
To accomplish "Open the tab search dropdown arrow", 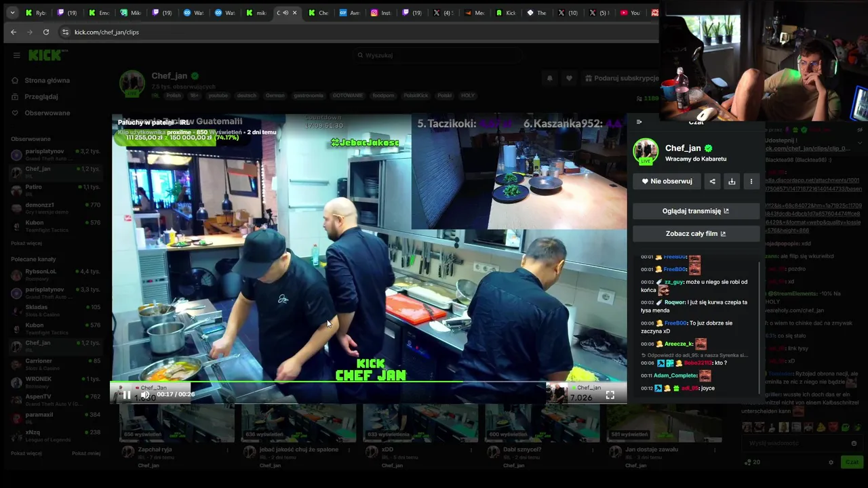I will pos(12,12).
